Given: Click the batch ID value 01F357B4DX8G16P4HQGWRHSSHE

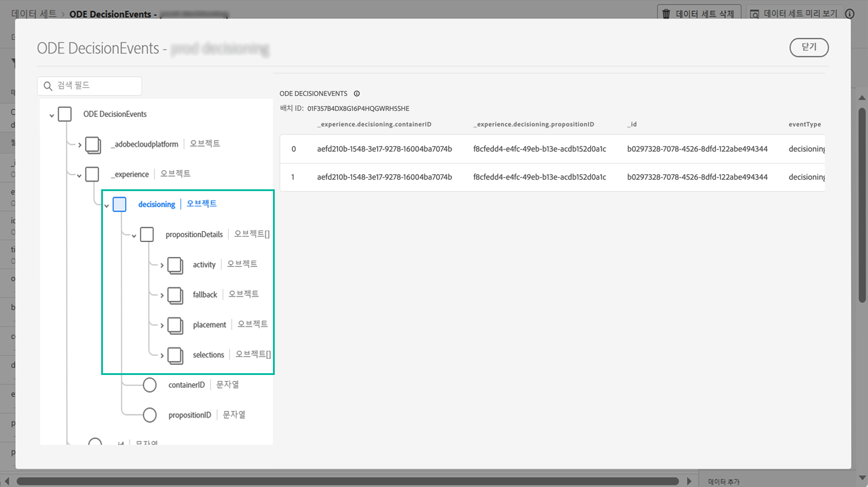Looking at the screenshot, I should click(358, 109).
